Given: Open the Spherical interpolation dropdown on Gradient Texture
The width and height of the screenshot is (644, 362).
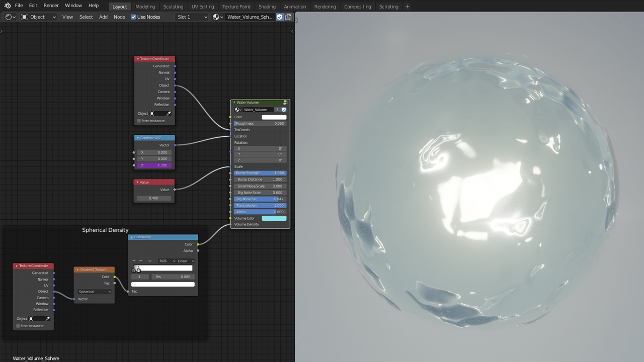Looking at the screenshot, I should pos(94,292).
